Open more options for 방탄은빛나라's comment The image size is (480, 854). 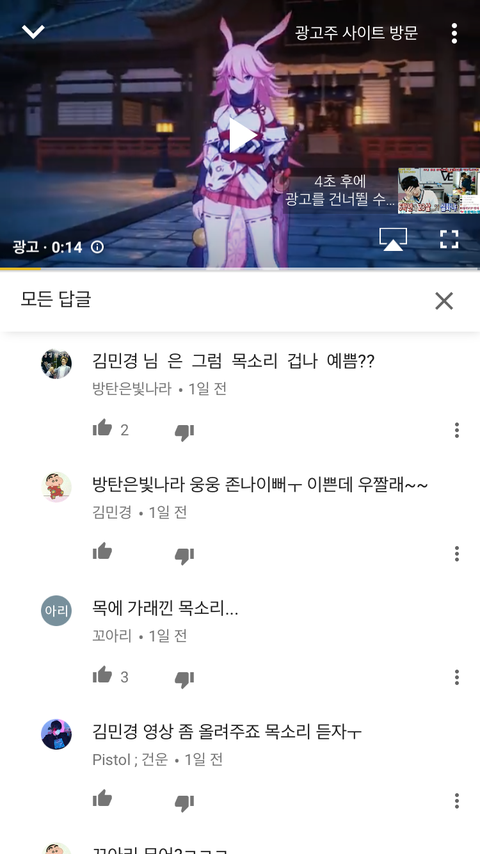(x=457, y=430)
